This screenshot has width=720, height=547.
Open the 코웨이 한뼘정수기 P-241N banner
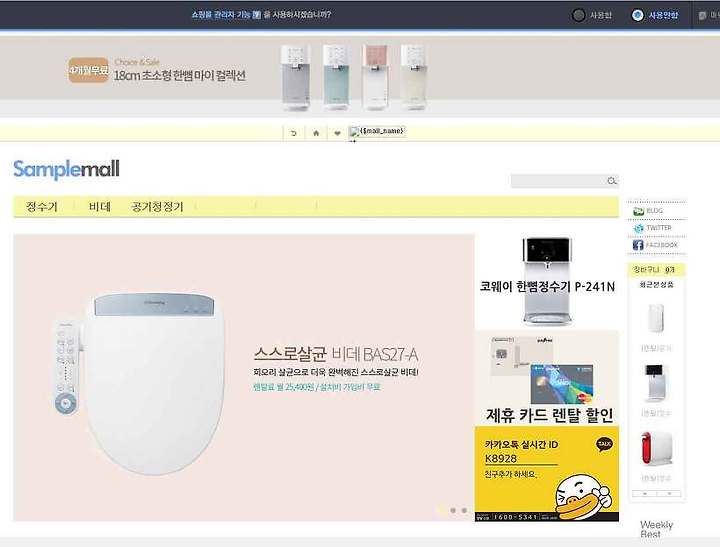547,281
